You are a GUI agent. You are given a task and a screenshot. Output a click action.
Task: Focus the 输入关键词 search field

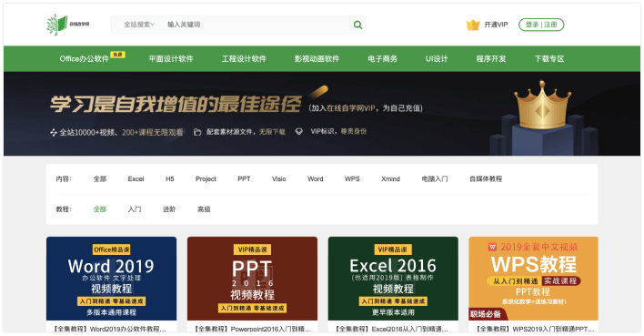258,25
